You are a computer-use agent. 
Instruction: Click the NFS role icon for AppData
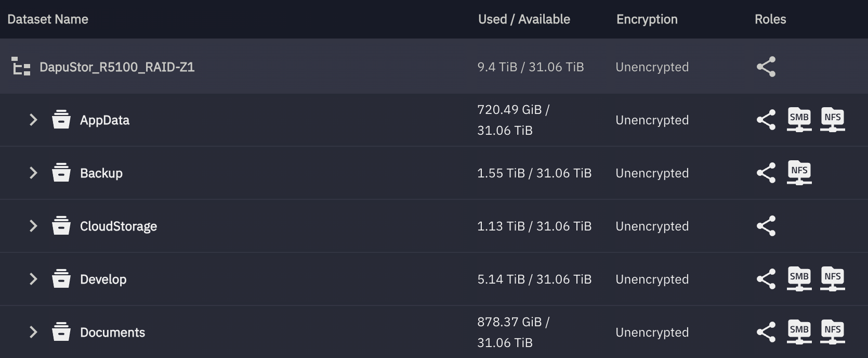pos(832,120)
